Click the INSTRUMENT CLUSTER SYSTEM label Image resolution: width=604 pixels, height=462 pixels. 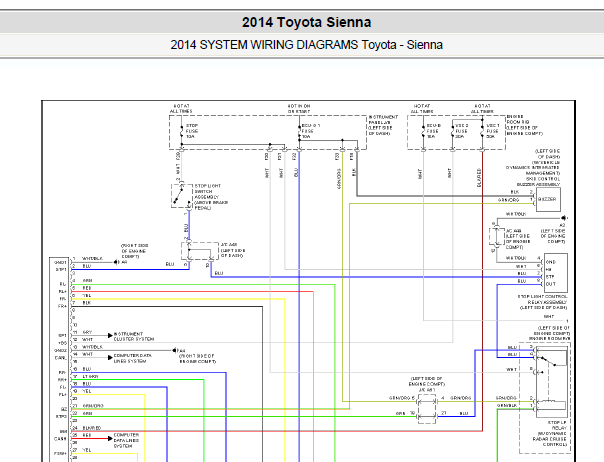pyautogui.click(x=134, y=336)
